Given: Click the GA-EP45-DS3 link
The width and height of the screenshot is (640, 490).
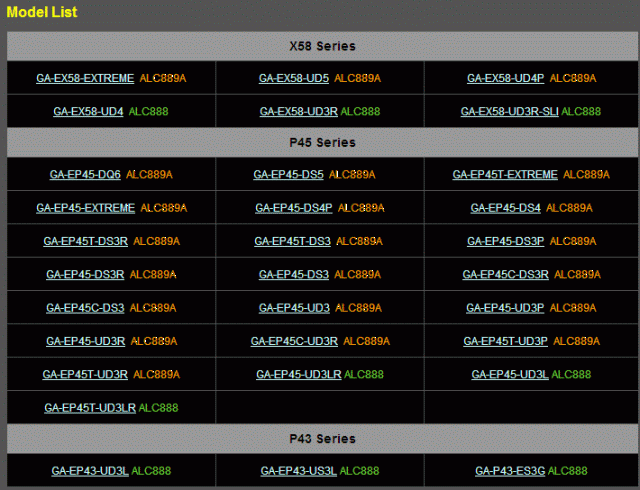Looking at the screenshot, I should [294, 274].
